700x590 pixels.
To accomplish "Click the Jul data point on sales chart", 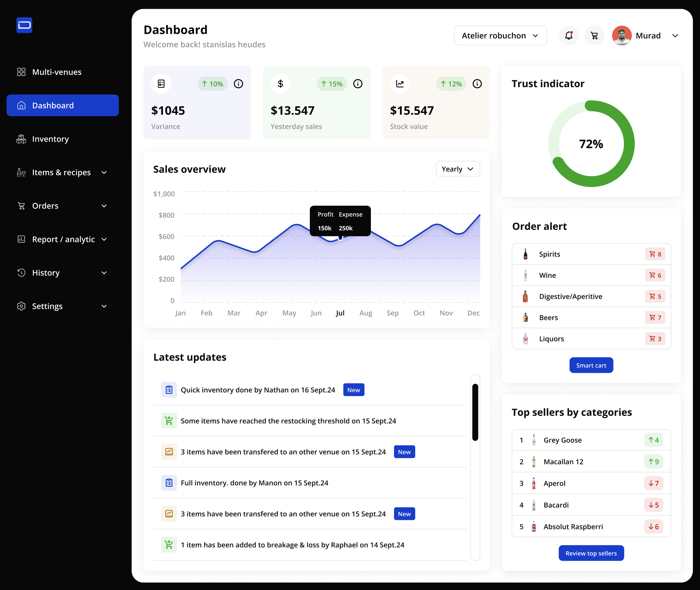I will (340, 238).
